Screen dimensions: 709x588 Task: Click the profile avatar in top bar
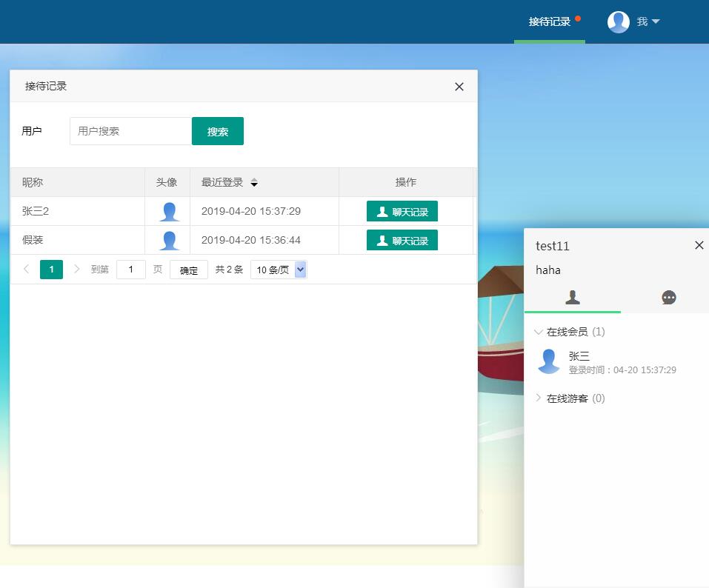618,22
